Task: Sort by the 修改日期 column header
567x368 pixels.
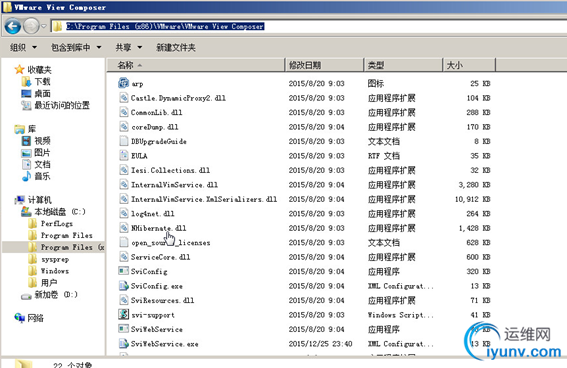Action: pyautogui.click(x=324, y=65)
